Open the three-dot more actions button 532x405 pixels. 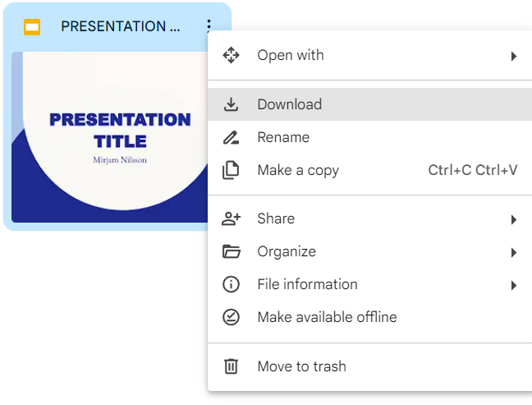pos(209,26)
